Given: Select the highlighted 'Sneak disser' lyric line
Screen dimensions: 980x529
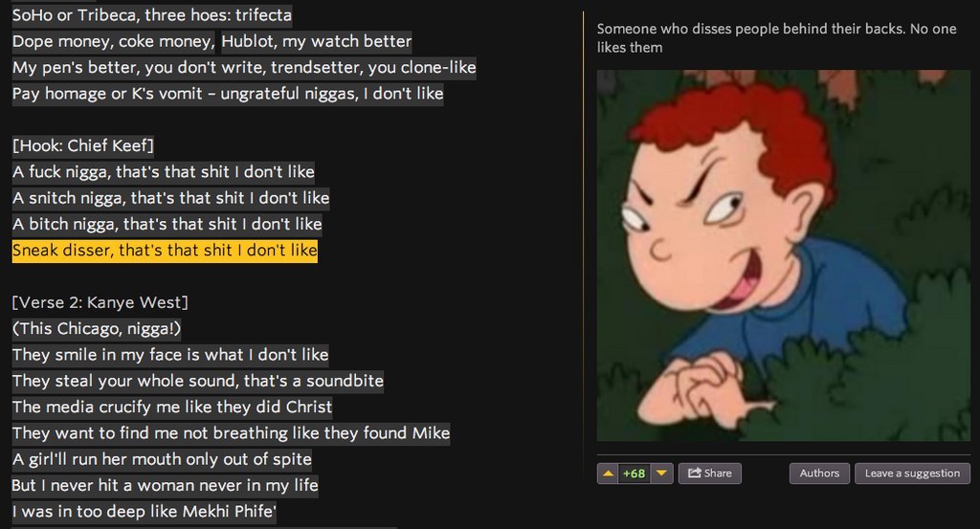Looking at the screenshot, I should 165,251.
